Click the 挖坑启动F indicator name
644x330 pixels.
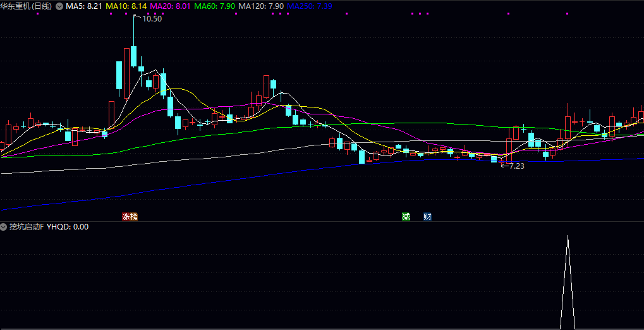[26, 226]
